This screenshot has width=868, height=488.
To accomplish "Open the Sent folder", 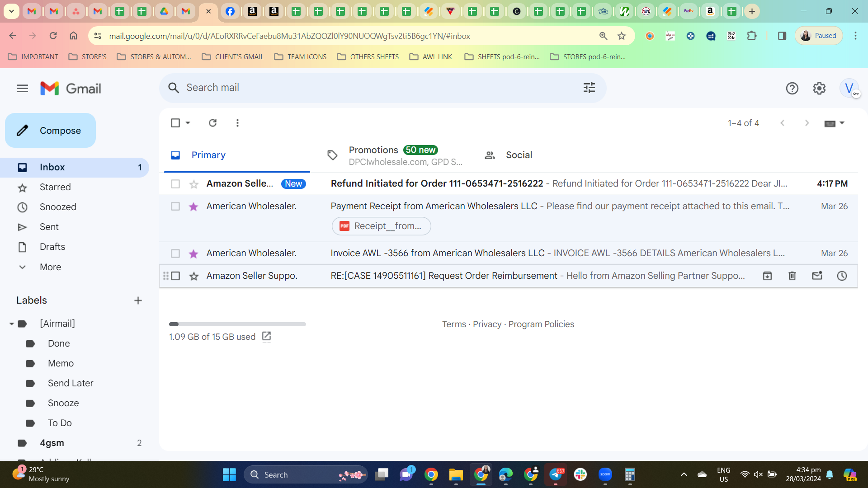I will coord(75,227).
